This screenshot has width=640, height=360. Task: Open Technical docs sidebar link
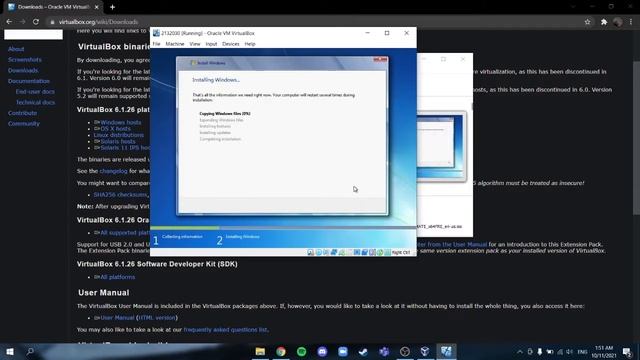click(x=36, y=102)
